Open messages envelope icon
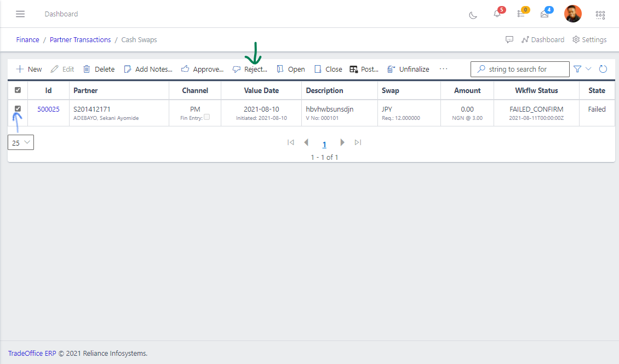Screen dimensions: 619x364 tap(545, 14)
